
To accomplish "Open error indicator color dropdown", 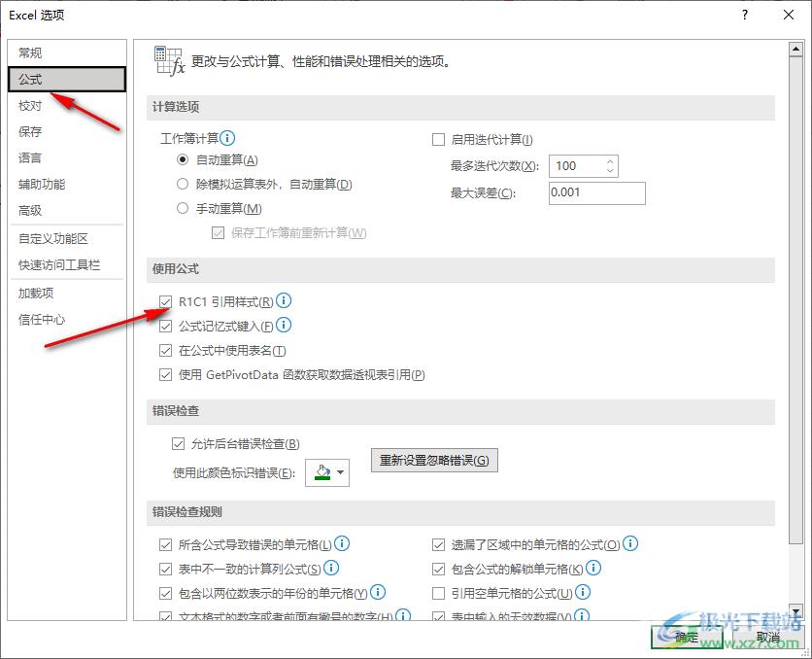I will (x=340, y=472).
